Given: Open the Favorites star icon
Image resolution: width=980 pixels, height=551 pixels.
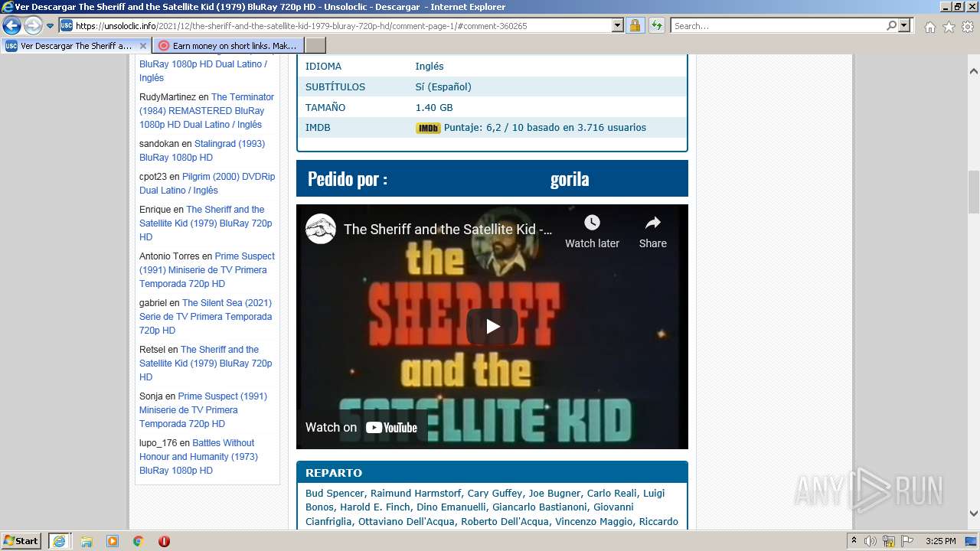Looking at the screenshot, I should (949, 27).
